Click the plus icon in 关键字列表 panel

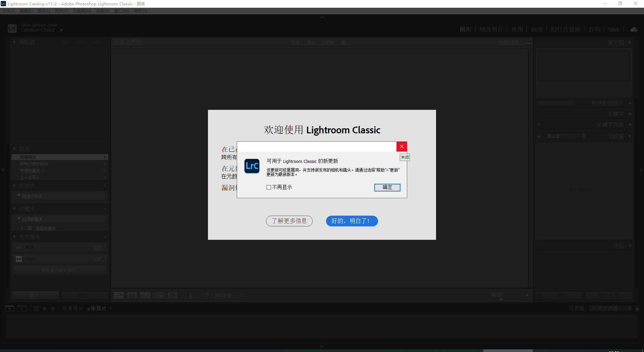click(x=539, y=125)
